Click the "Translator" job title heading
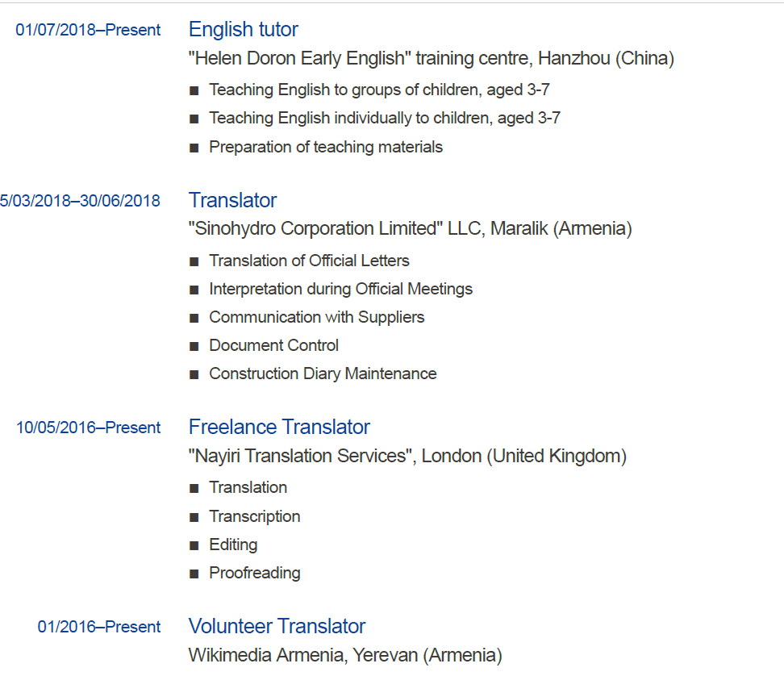Viewport: 784px width, 676px height. [x=232, y=200]
